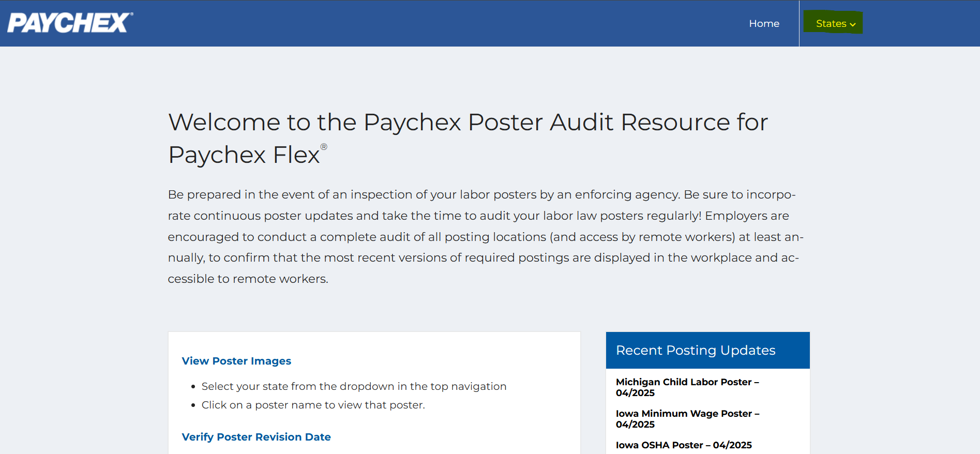
Task: Click the Recent Posting Updates header
Action: pos(696,350)
